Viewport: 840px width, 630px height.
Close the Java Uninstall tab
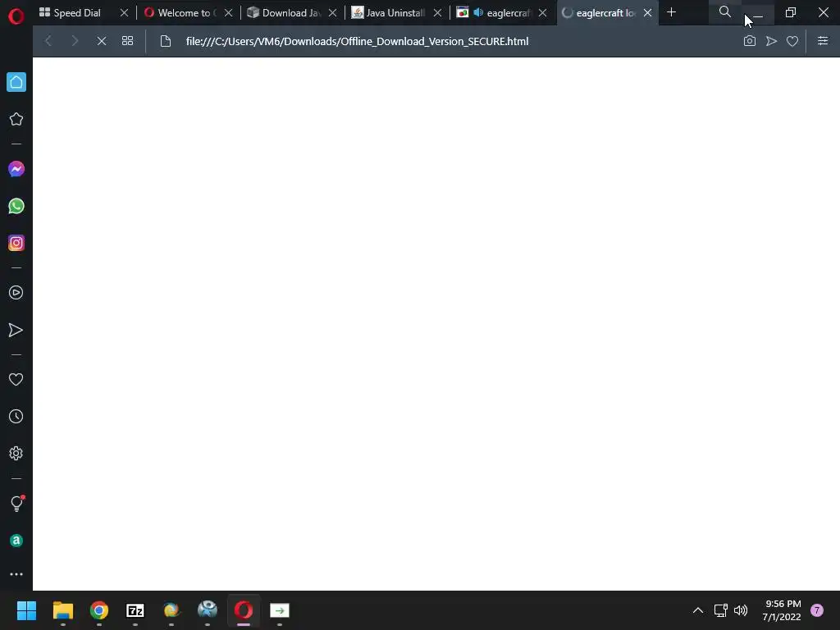[x=438, y=13]
